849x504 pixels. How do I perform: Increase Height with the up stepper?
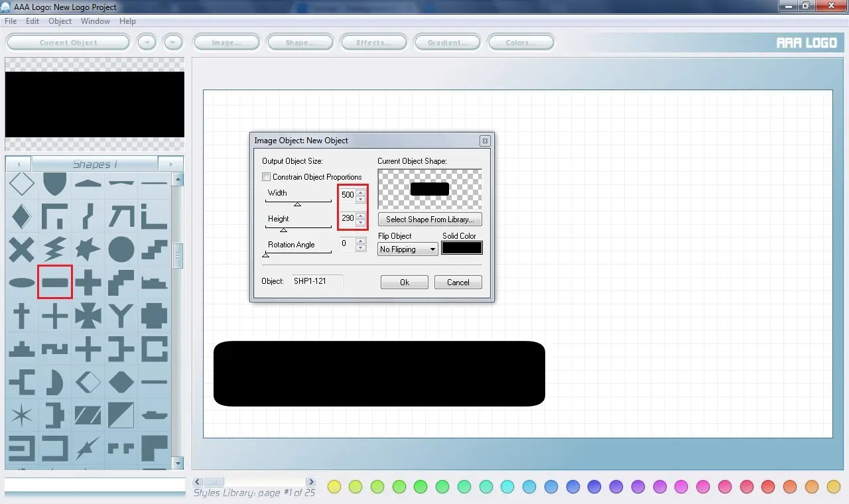[x=361, y=216]
